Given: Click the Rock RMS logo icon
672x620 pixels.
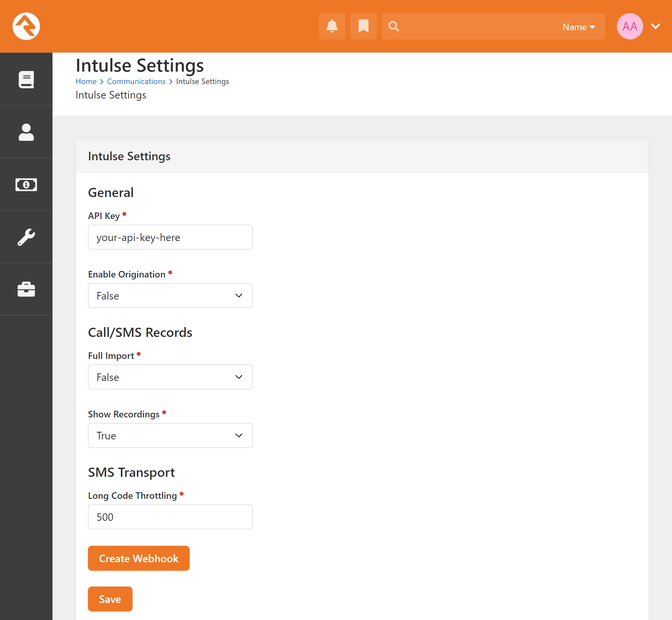Looking at the screenshot, I should (26, 26).
